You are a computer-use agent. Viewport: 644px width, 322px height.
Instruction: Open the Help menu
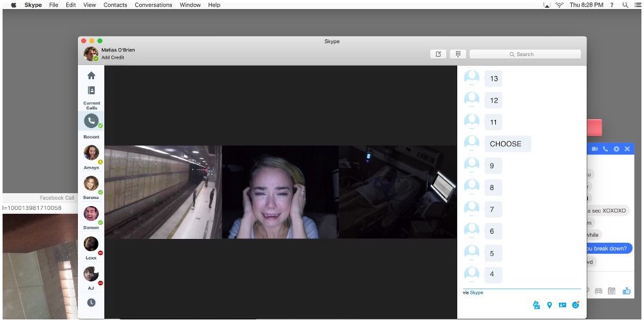pos(214,5)
